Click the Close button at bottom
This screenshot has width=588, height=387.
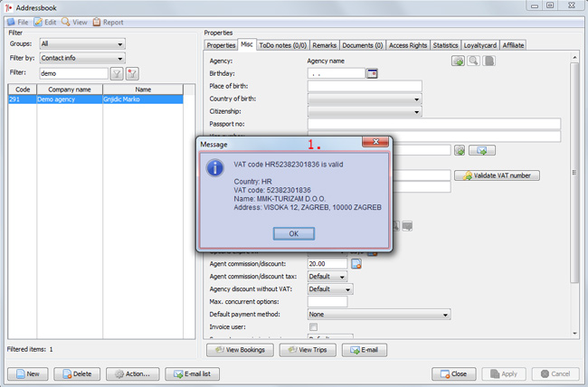[x=454, y=373]
